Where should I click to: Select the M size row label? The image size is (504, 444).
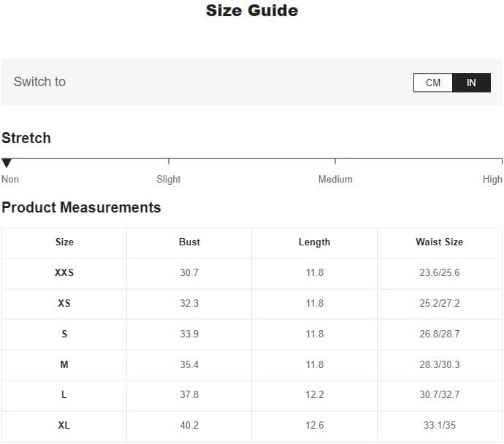[x=64, y=364]
